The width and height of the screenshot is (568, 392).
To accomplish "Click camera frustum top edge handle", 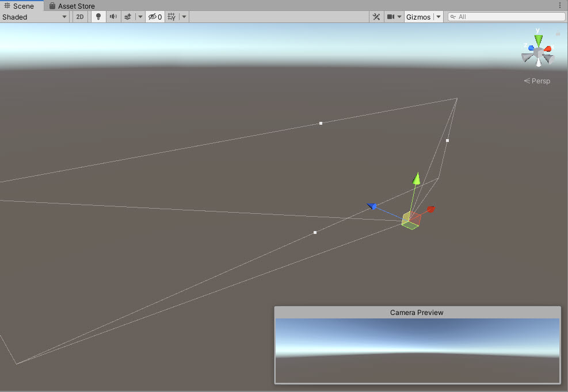I will [321, 124].
